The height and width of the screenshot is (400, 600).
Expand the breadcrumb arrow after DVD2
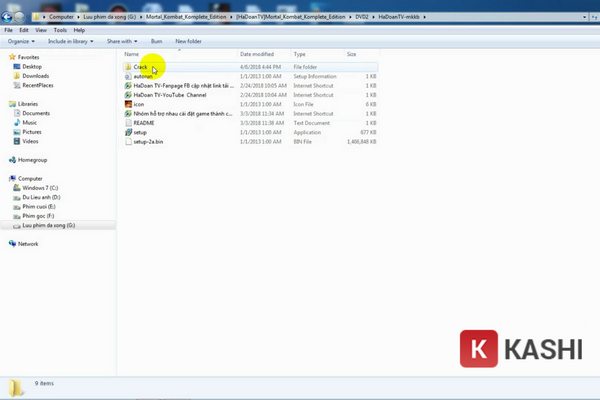(373, 17)
